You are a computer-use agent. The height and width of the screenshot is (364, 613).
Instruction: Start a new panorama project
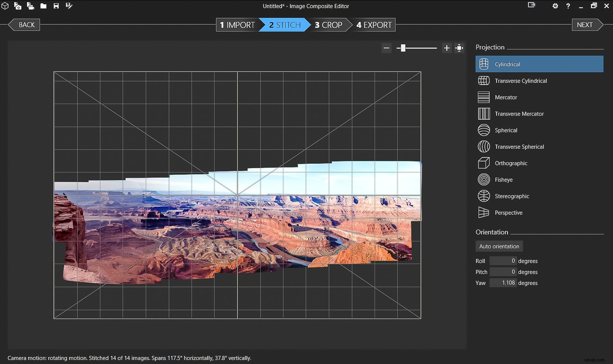pyautogui.click(x=5, y=6)
